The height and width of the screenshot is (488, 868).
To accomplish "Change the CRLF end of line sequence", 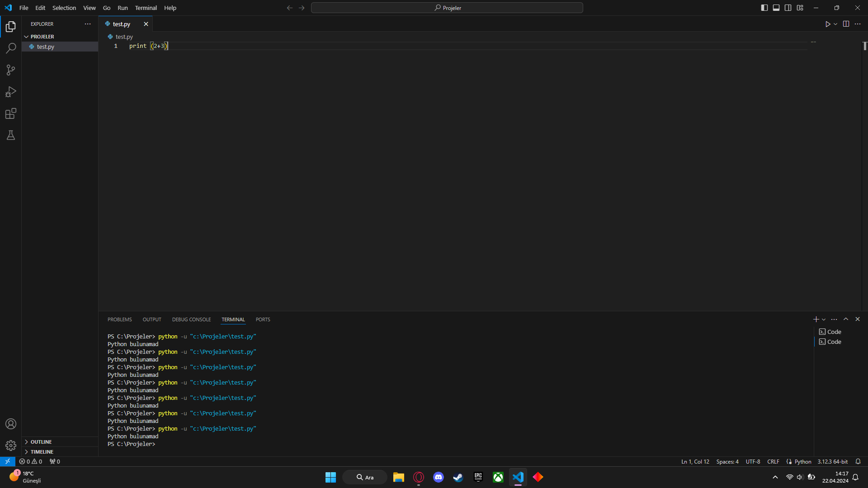I will point(773,461).
